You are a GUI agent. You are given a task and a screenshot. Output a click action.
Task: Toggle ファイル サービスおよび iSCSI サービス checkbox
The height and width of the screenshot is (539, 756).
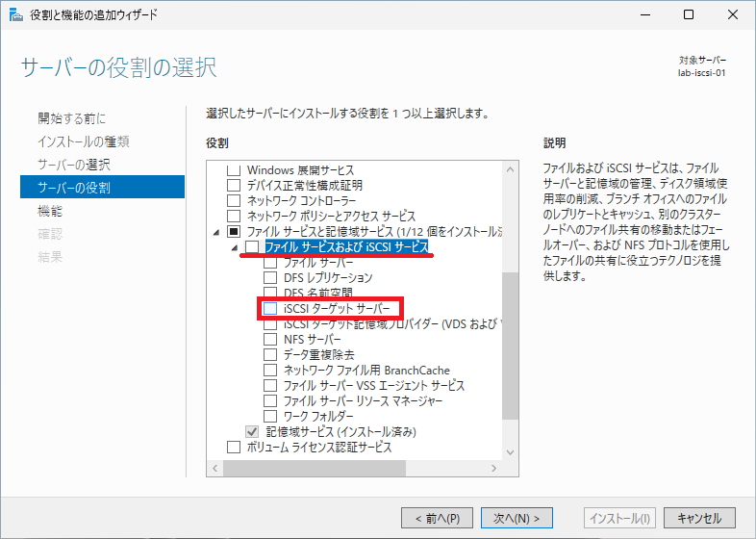(x=252, y=246)
